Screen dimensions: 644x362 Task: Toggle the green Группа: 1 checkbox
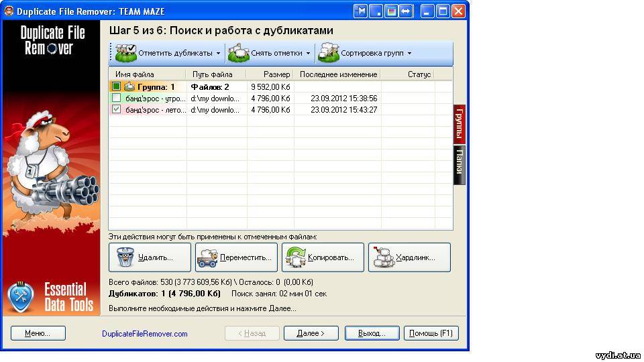tap(116, 86)
